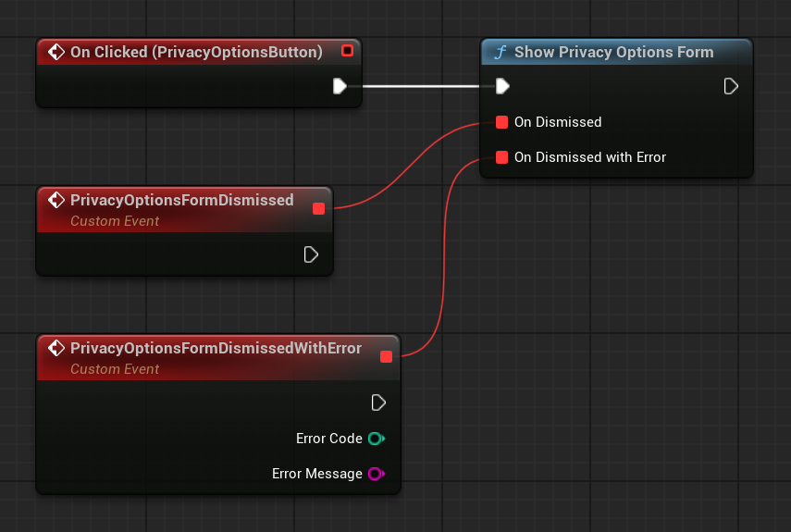
Task: Click the On Clicked node's exec output pin
Action: point(340,86)
